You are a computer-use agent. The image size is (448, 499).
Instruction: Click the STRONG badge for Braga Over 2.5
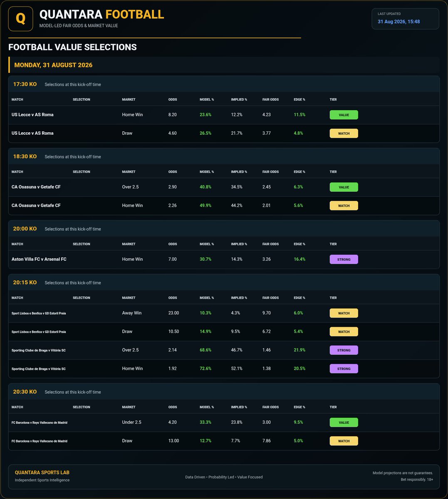tap(344, 350)
